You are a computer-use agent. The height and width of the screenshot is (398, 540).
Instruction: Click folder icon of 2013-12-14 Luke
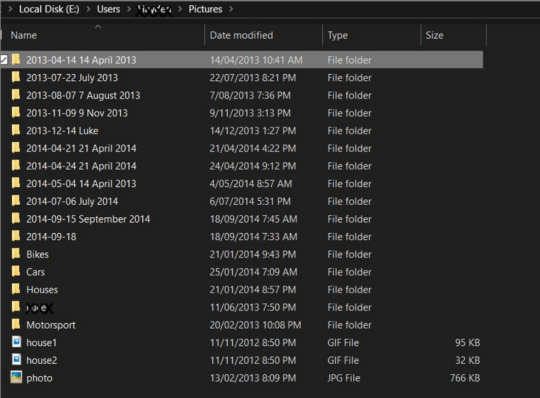[16, 130]
